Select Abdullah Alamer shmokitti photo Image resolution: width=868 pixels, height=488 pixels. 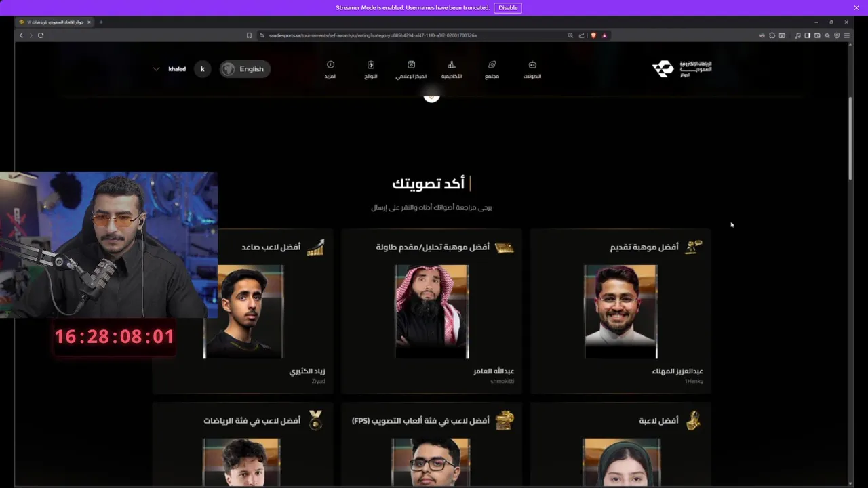point(432,311)
